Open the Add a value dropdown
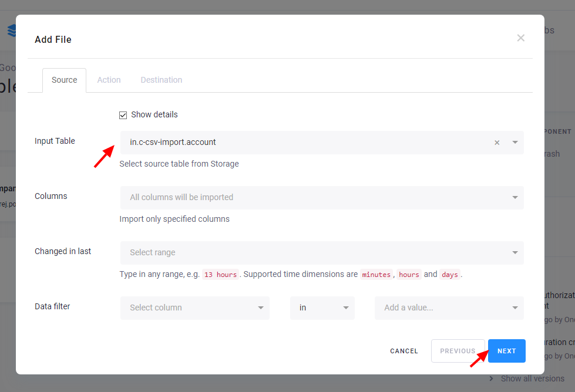Viewport: 575px width, 392px height. 449,307
